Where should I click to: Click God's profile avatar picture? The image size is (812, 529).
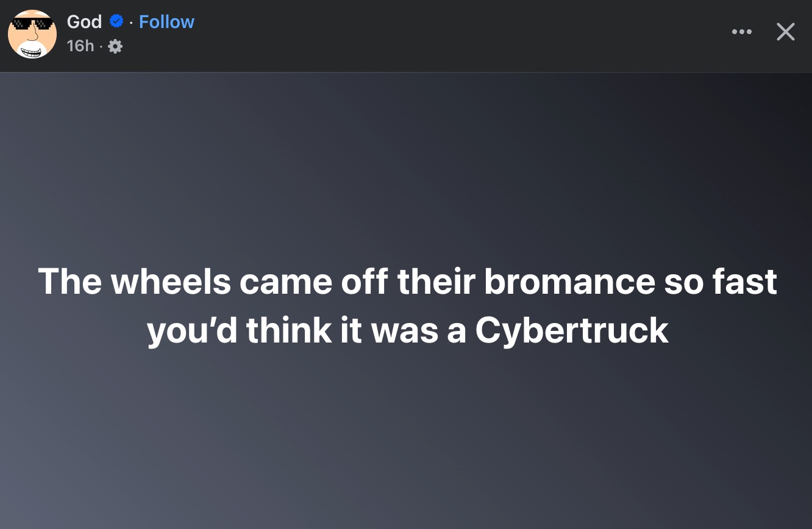coord(32,34)
